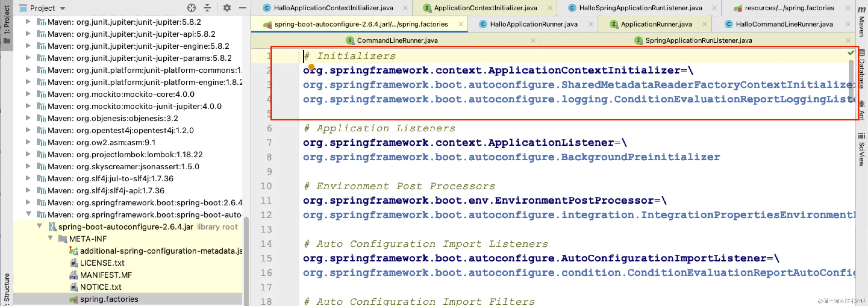
Task: Hide the Project tool window
Action: coord(243,8)
